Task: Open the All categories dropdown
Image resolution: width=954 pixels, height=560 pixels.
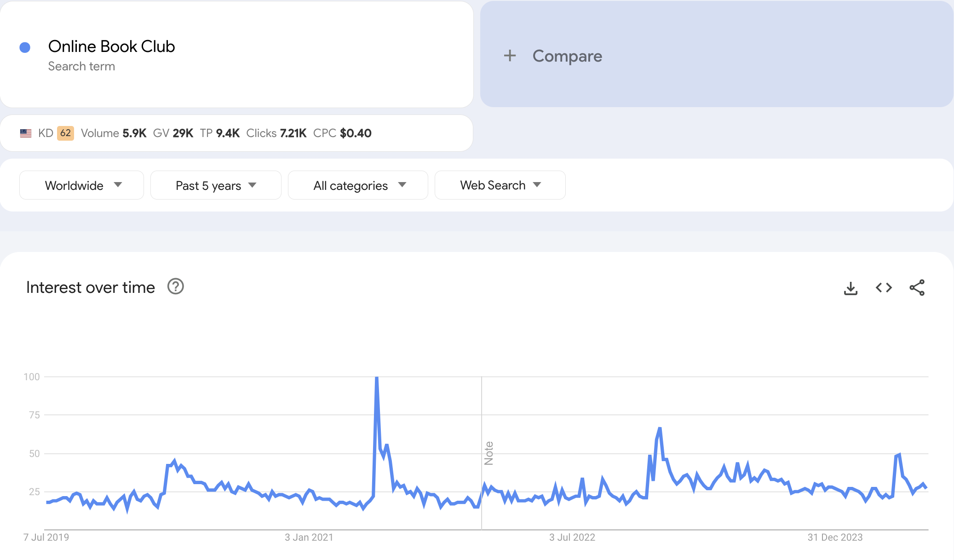Action: coord(358,185)
